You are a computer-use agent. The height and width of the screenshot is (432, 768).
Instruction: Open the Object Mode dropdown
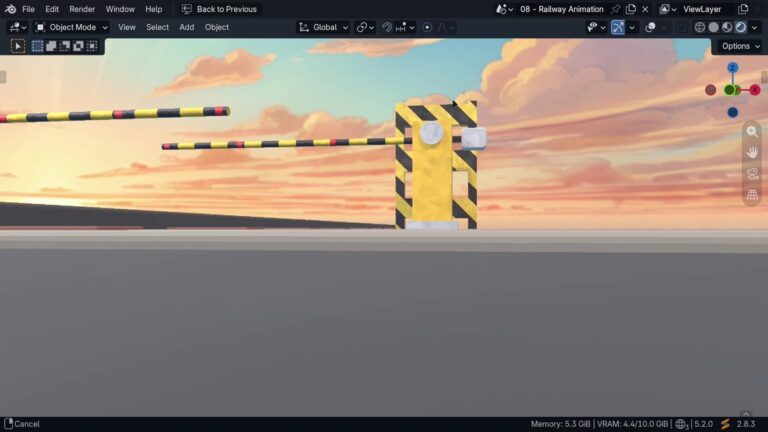(x=72, y=27)
